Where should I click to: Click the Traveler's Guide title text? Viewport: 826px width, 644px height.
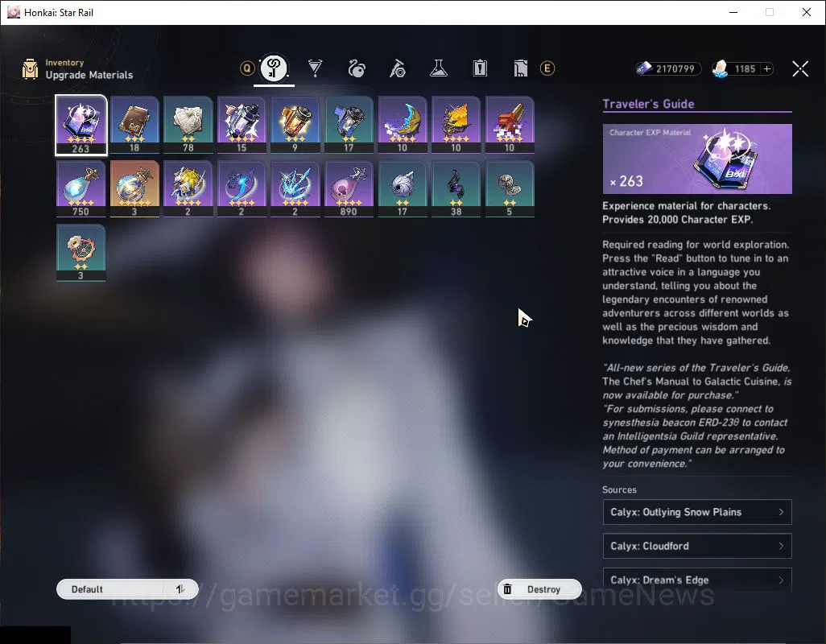648,104
